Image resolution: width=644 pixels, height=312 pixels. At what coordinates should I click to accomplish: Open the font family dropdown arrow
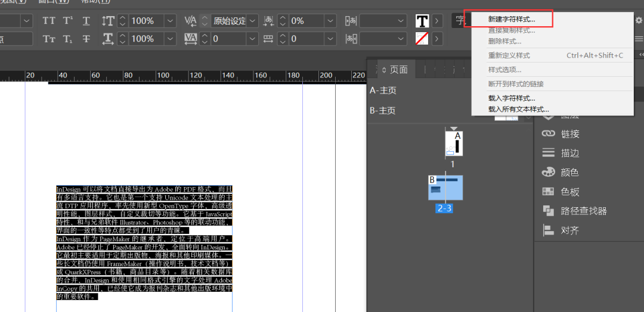[x=27, y=21]
